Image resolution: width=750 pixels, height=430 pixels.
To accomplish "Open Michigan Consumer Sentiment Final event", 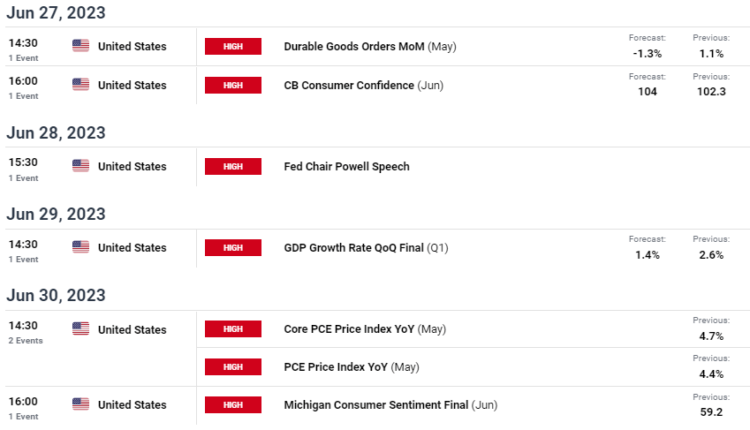I will 376,405.
